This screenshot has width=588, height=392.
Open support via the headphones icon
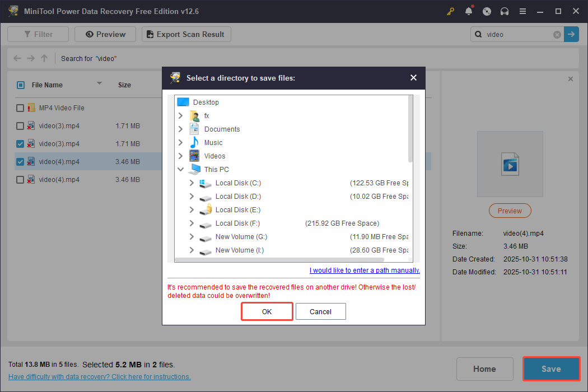click(x=504, y=11)
